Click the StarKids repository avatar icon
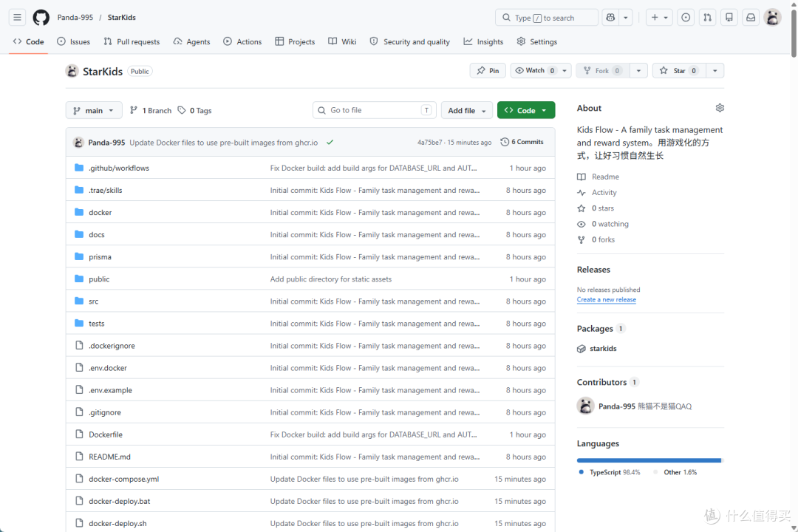The width and height of the screenshot is (798, 532). tap(72, 71)
